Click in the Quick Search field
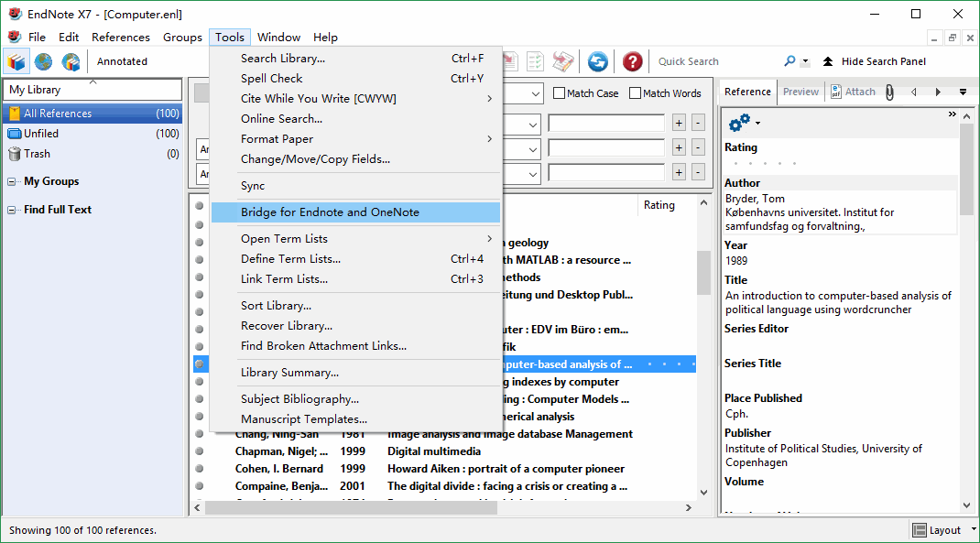980x543 pixels. 715,61
